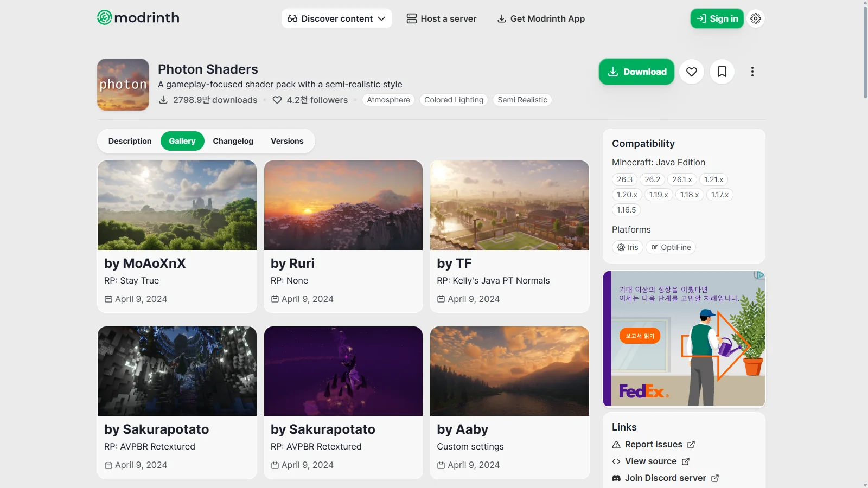Click the 26.1.x version chip
Viewport: 868px width, 488px height.
tap(682, 179)
